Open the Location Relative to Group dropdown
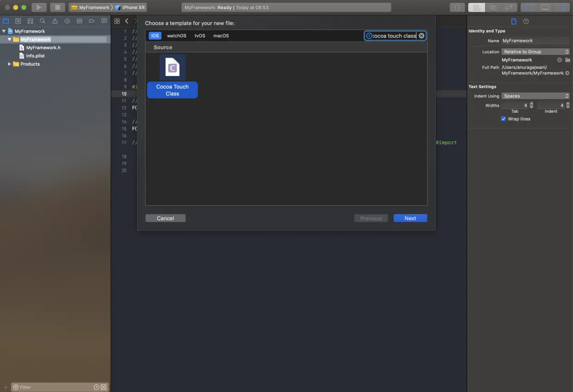Image resolution: width=573 pixels, height=392 pixels. (x=536, y=52)
